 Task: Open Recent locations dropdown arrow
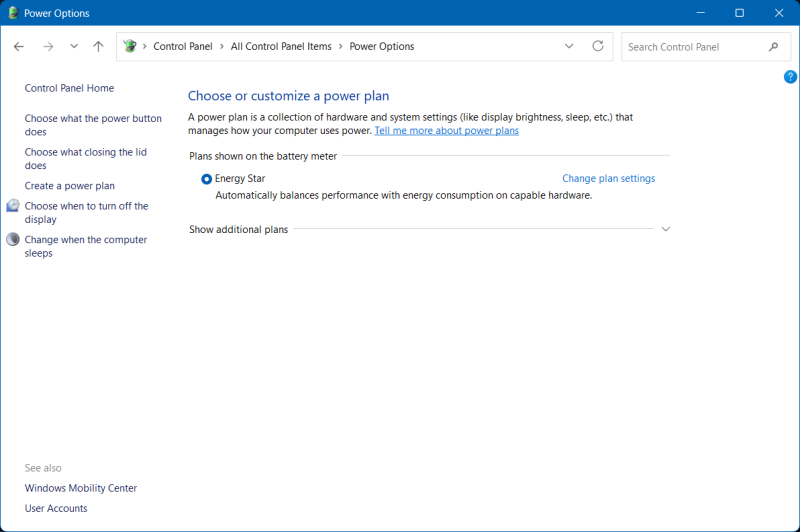(74, 47)
